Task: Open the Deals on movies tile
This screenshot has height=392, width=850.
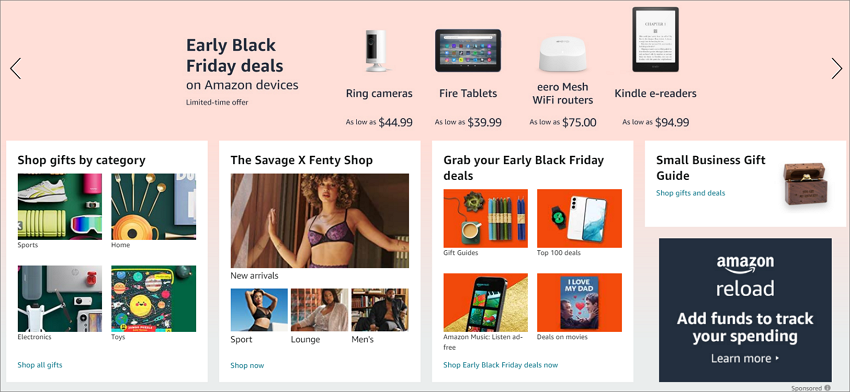Action: tap(579, 303)
